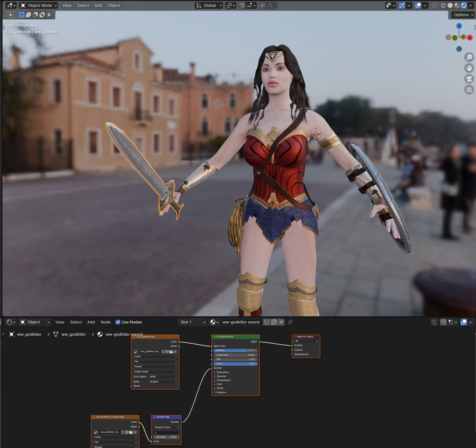The image size is (476, 448).
Task: Toggle viewport overlays button
Action: pos(418,5)
